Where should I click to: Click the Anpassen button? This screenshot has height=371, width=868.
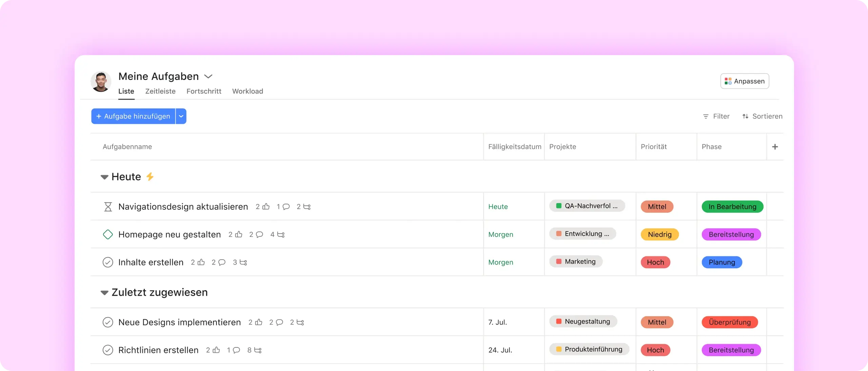(x=745, y=81)
